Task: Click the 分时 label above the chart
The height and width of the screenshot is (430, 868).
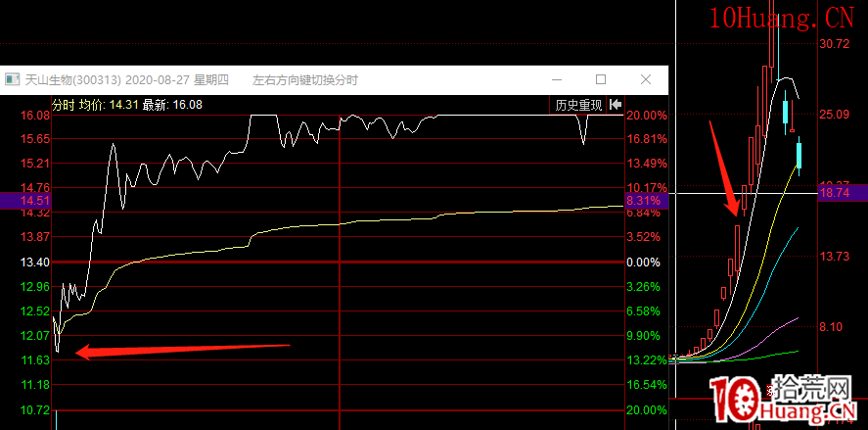Action: click(63, 104)
